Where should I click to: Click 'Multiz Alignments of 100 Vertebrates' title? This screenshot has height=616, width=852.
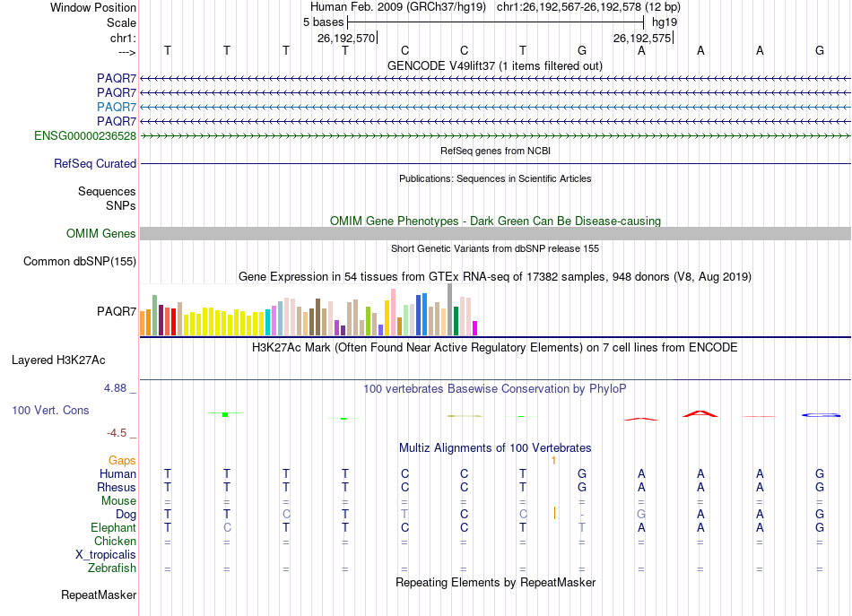point(495,448)
